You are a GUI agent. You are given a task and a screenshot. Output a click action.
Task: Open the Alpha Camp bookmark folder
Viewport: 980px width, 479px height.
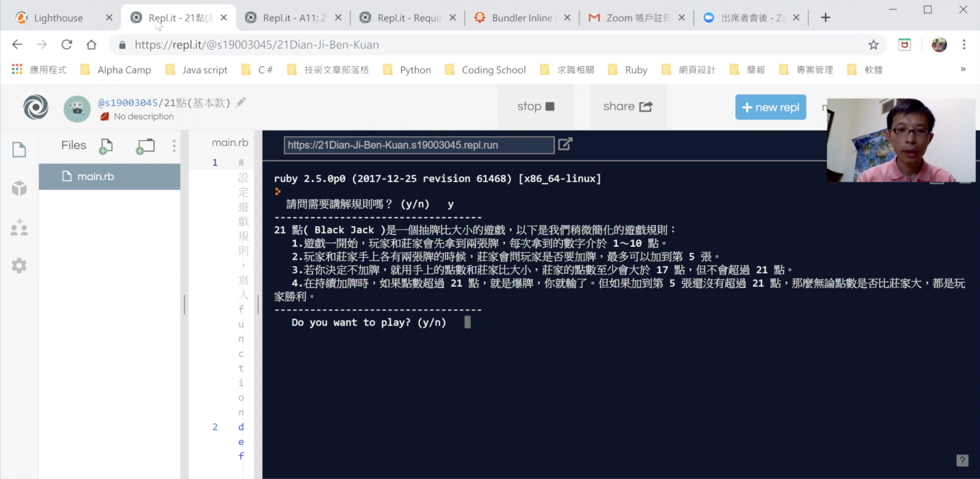(x=116, y=70)
